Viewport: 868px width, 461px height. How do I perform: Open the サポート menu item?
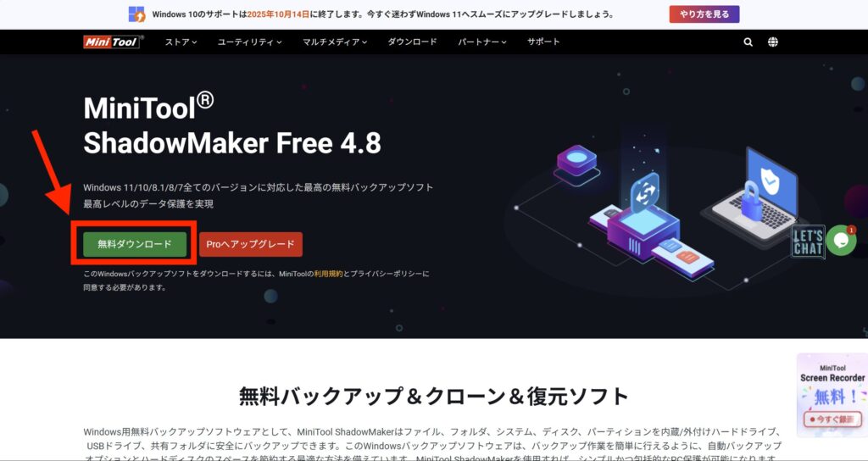pyautogui.click(x=543, y=42)
